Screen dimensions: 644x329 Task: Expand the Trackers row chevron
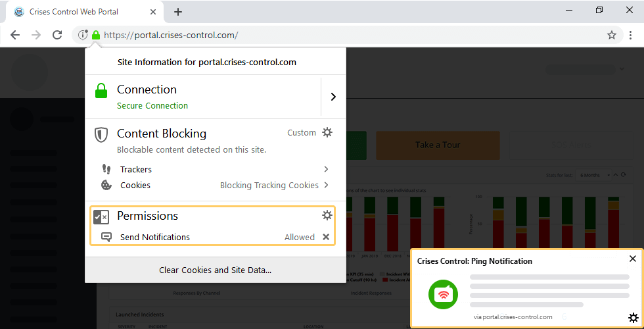[326, 169]
